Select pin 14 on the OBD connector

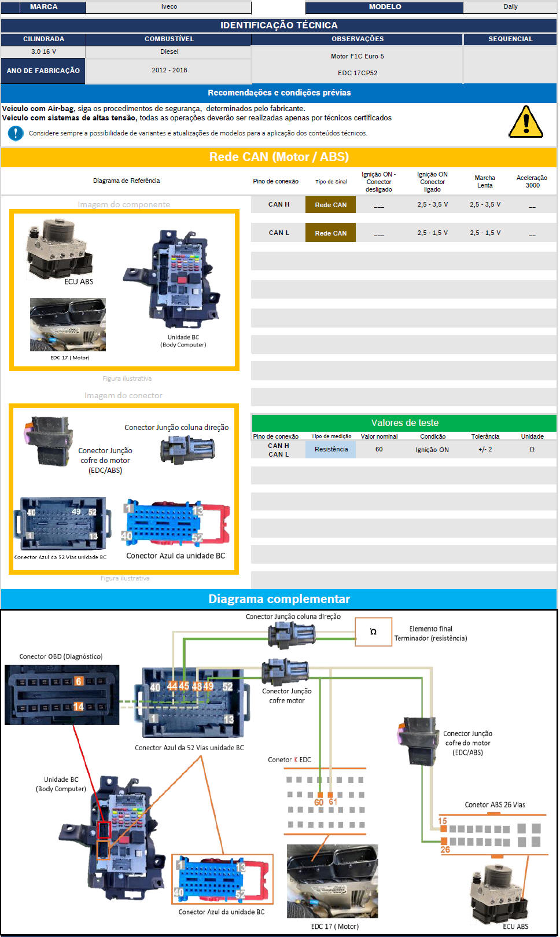coord(79,707)
